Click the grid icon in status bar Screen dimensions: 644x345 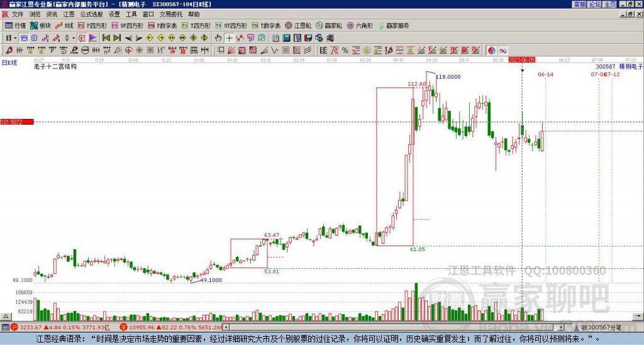click(x=5, y=327)
